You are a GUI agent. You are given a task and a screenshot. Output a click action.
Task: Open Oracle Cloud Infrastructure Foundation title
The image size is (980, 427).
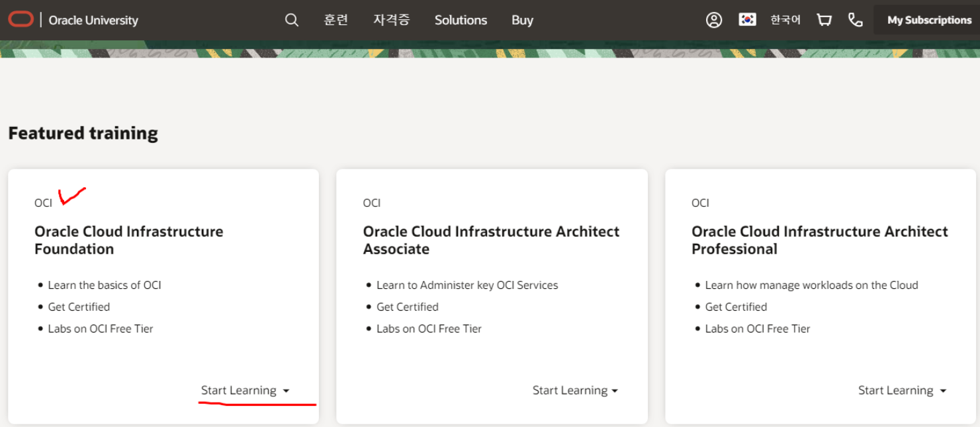(129, 240)
